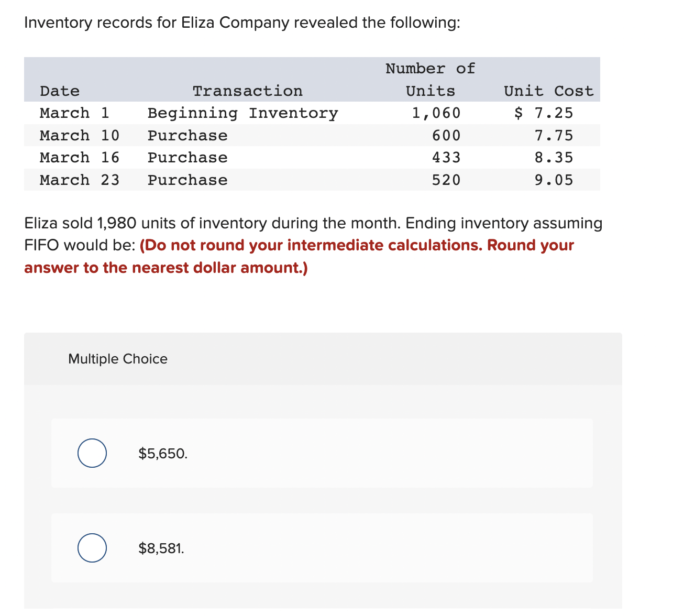The height and width of the screenshot is (616, 684).
Task: Click the Multiple Choice section heading
Action: (117, 359)
